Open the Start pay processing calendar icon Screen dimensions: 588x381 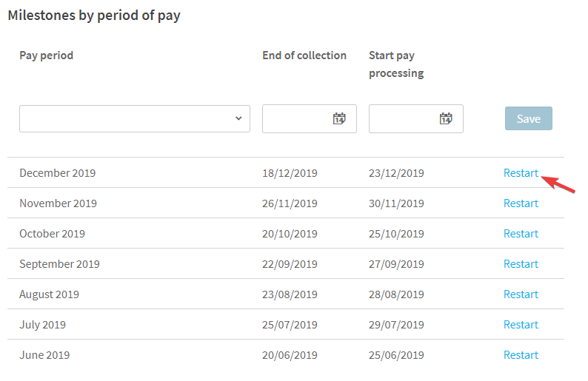click(446, 118)
